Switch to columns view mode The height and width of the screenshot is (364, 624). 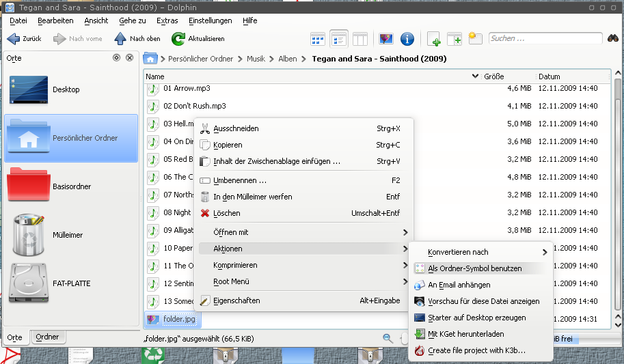click(360, 39)
